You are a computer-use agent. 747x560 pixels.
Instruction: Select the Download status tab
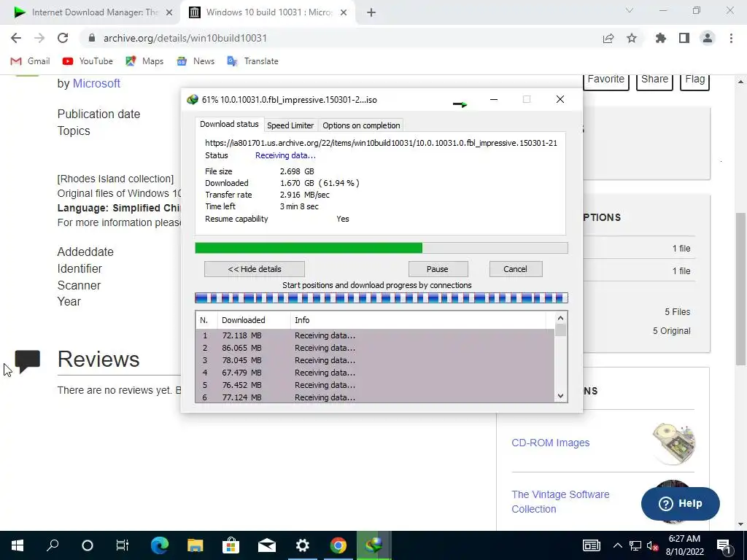(229, 124)
